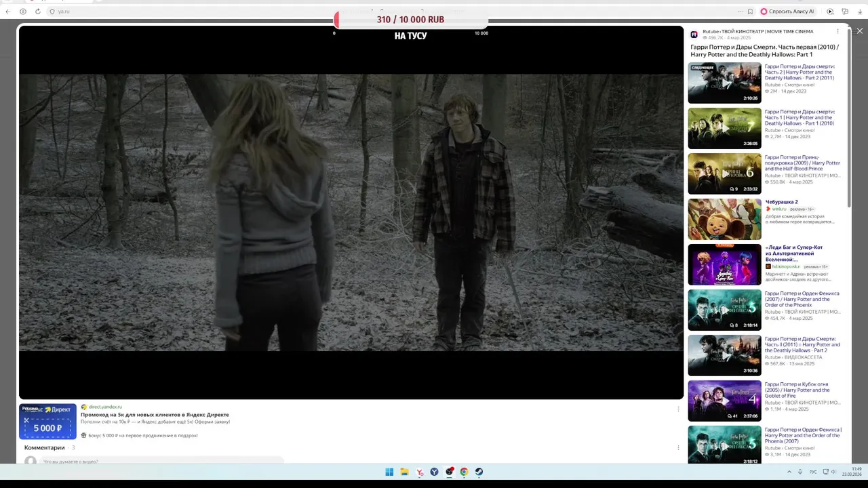Close the video overlay with the X

coord(859,31)
